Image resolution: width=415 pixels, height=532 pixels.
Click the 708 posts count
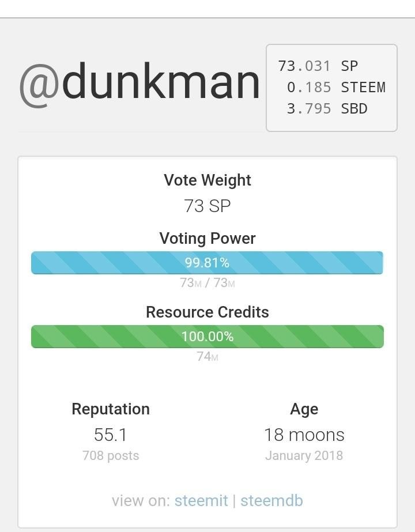111,456
